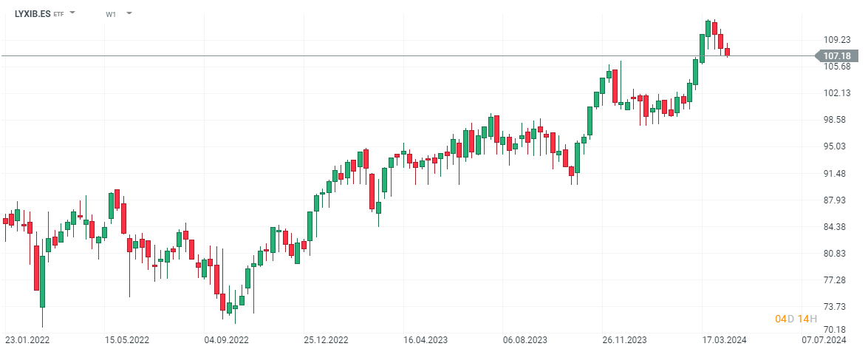Click the W1 interval label
This screenshot has height=352, width=868.
point(111,14)
